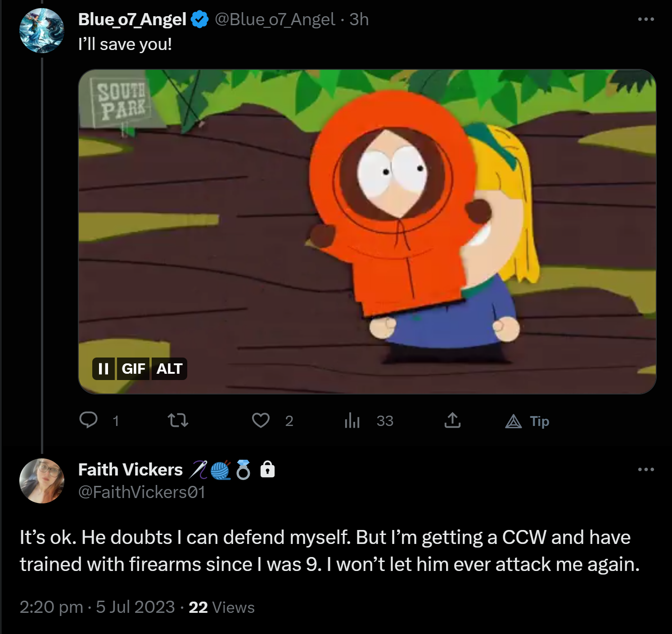Open Blue_o7_Angel's profile avatar

pyautogui.click(x=42, y=31)
